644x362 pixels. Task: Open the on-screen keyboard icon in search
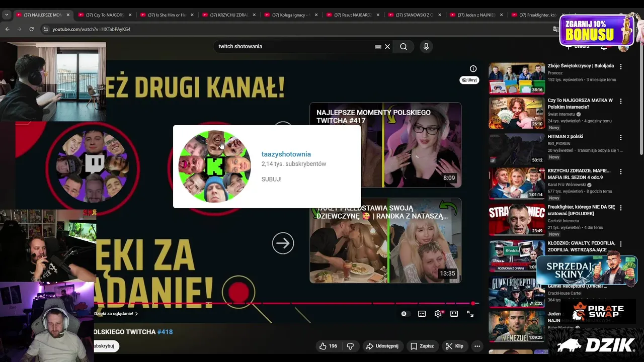click(378, 46)
